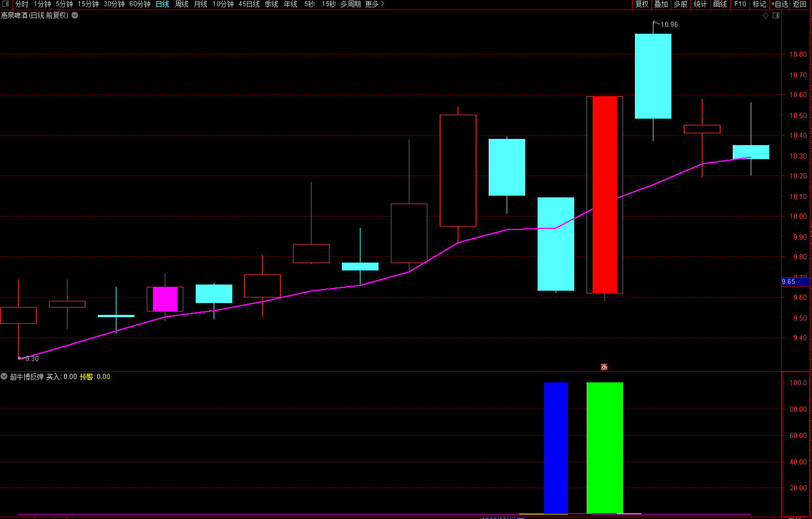
Task: Open the 惠泉啤酒 chart title dropdown arrow
Action: coord(75,16)
